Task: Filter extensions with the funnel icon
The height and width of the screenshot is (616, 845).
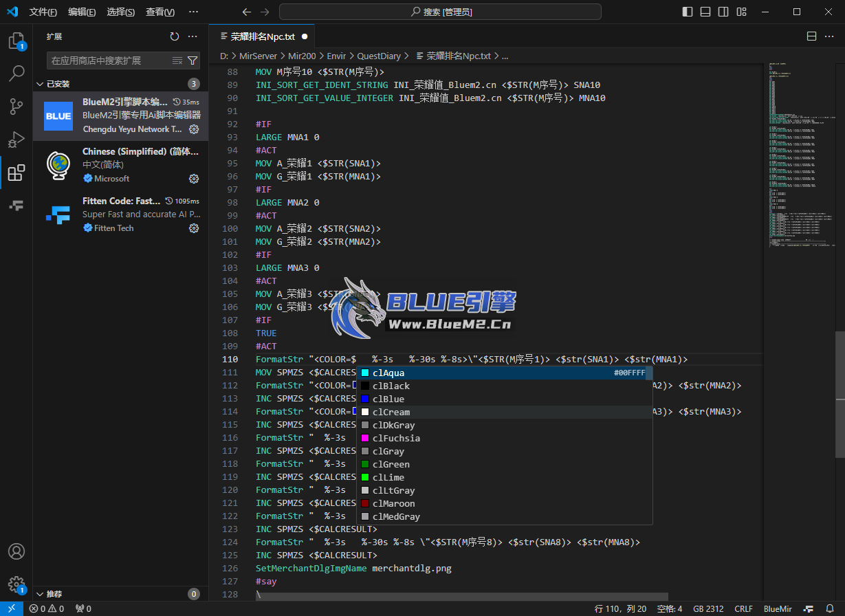Action: point(193,60)
